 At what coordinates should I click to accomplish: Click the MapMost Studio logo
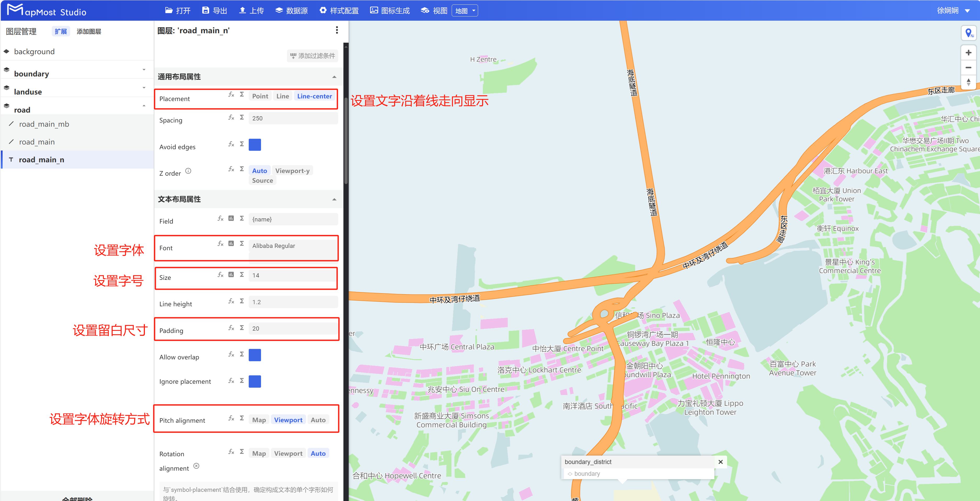pyautogui.click(x=47, y=11)
